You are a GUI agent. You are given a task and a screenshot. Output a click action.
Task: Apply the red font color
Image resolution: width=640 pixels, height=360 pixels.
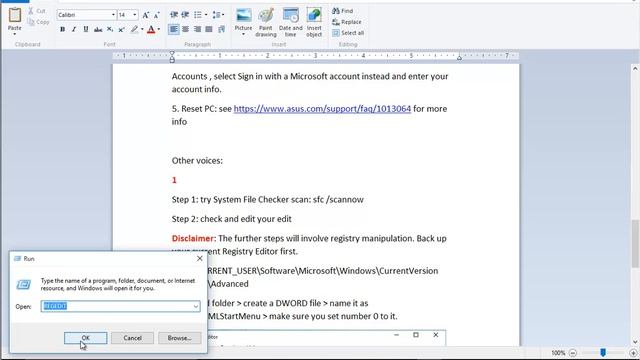point(151,29)
